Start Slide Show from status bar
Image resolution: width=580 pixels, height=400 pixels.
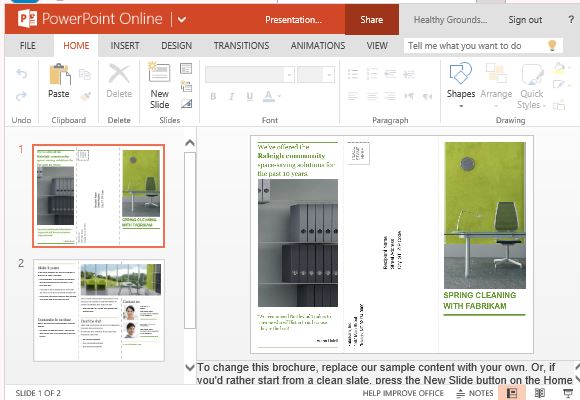[x=568, y=393]
